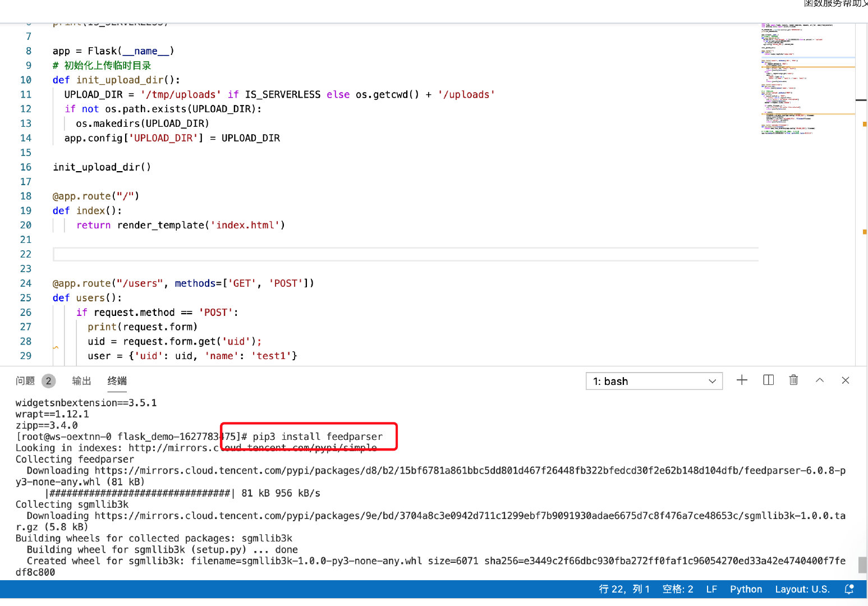Click the warning marker beside line 28
868x606 pixels.
56,347
